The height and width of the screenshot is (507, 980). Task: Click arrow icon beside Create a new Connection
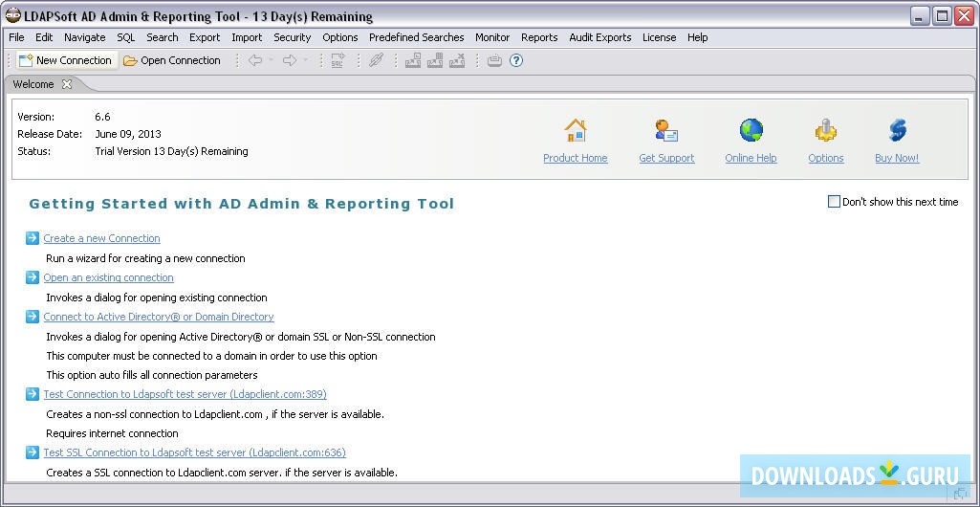(33, 238)
